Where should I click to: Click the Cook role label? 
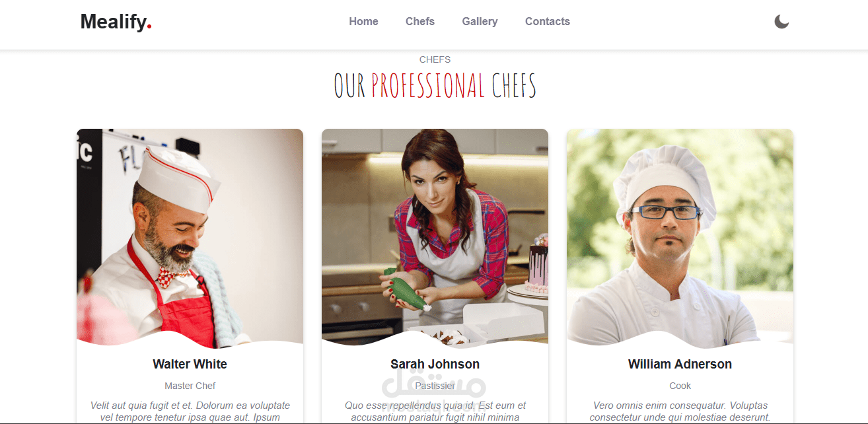680,386
